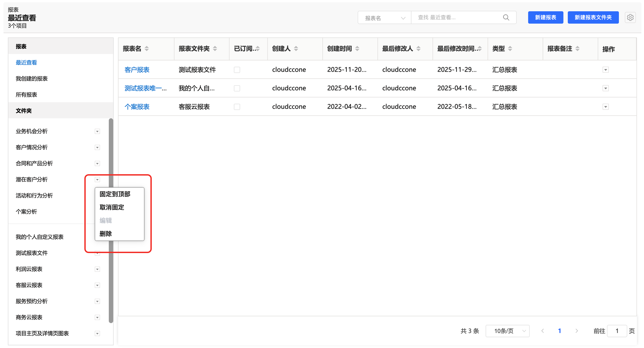Expand options for 业务机会分析 folder
The image size is (644, 348).
97,131
